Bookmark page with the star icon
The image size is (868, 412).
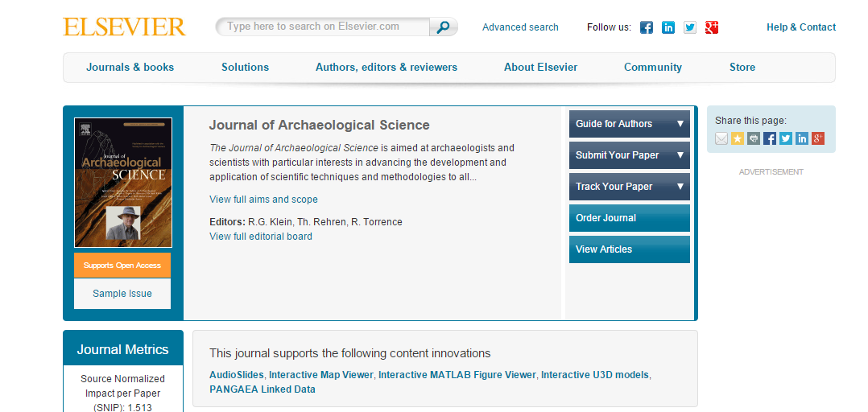coord(737,138)
